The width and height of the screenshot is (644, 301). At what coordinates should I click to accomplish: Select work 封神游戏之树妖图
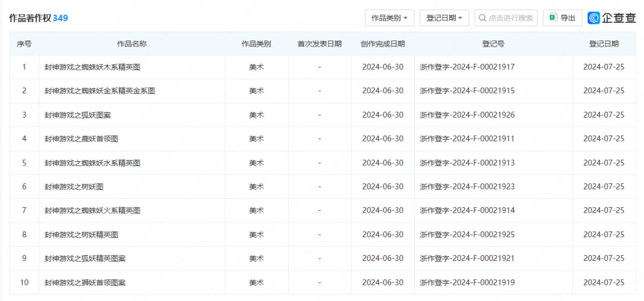(x=74, y=186)
